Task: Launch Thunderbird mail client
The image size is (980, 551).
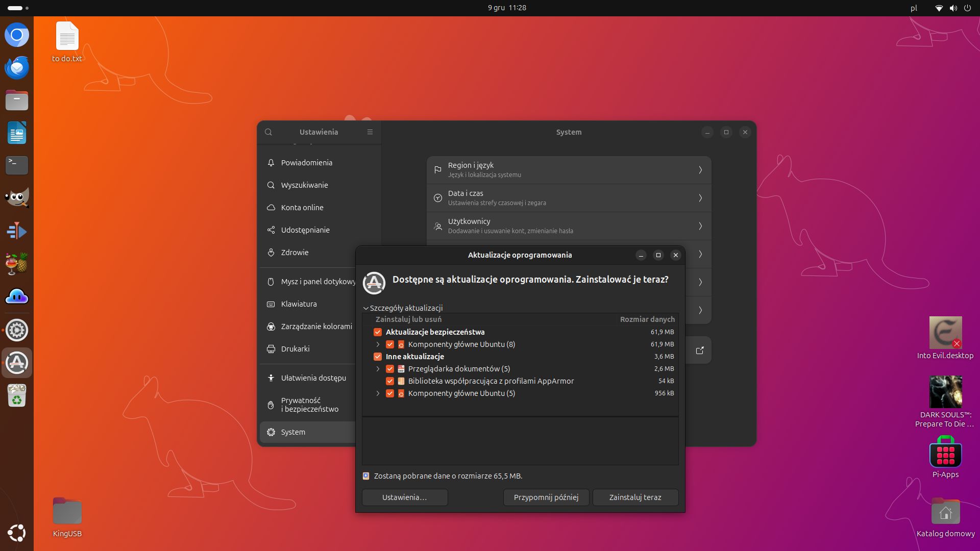Action: click(x=17, y=67)
